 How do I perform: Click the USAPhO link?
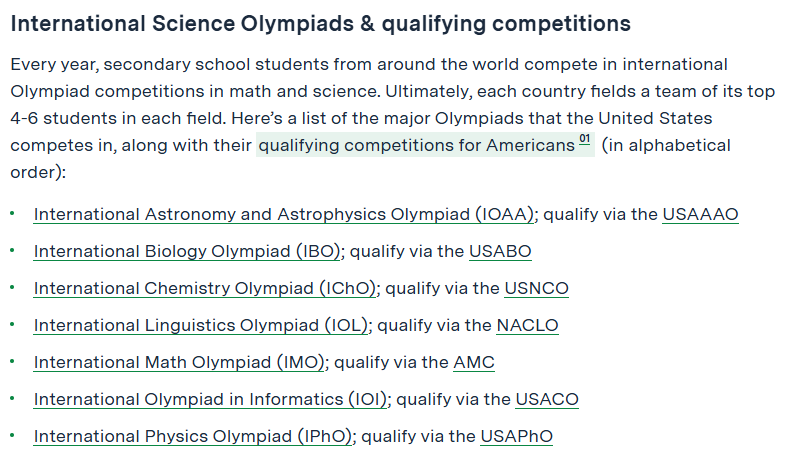(x=517, y=436)
